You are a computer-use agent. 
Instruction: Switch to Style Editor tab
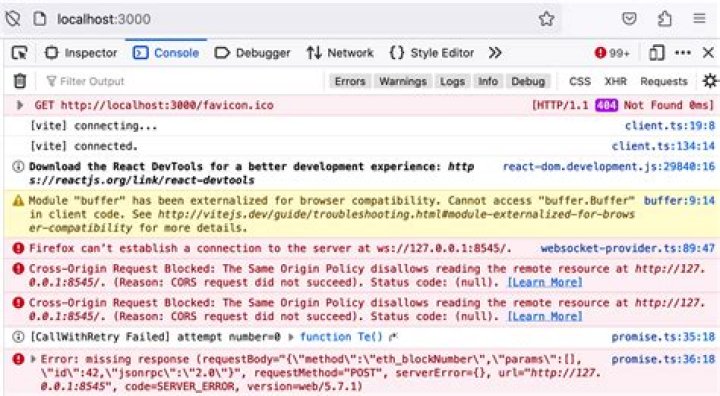point(432,53)
